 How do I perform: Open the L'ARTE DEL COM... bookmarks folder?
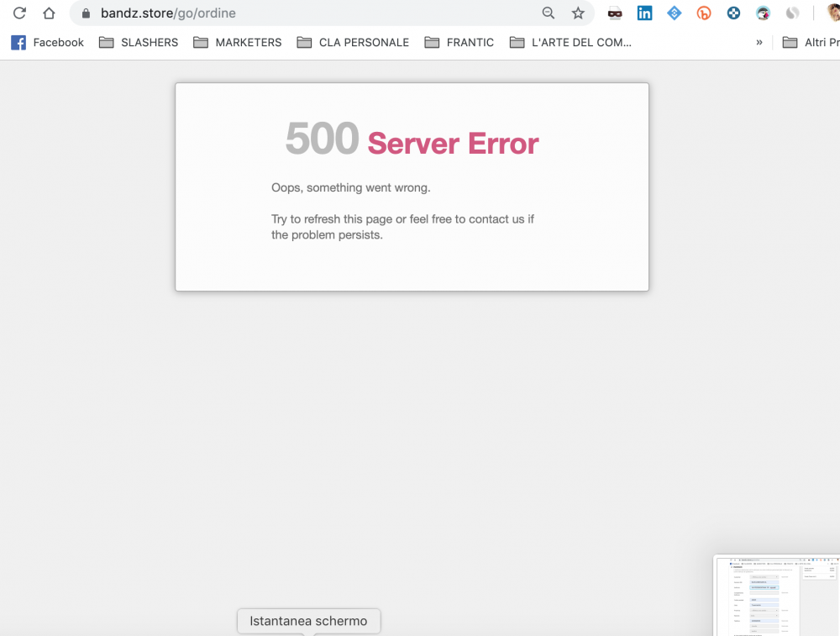tap(570, 42)
